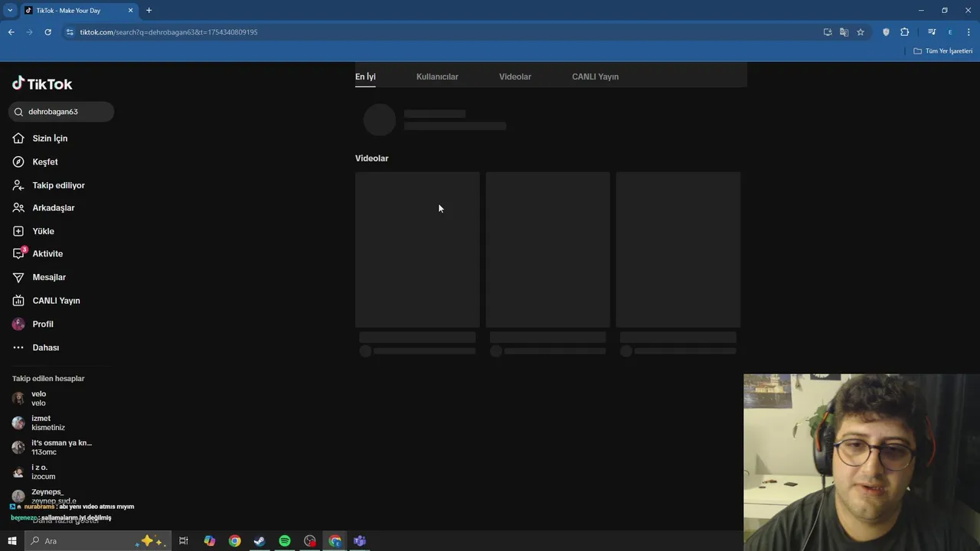Screen dimensions: 980x551
Task: Click the site info icon left of URL
Action: click(x=70, y=32)
